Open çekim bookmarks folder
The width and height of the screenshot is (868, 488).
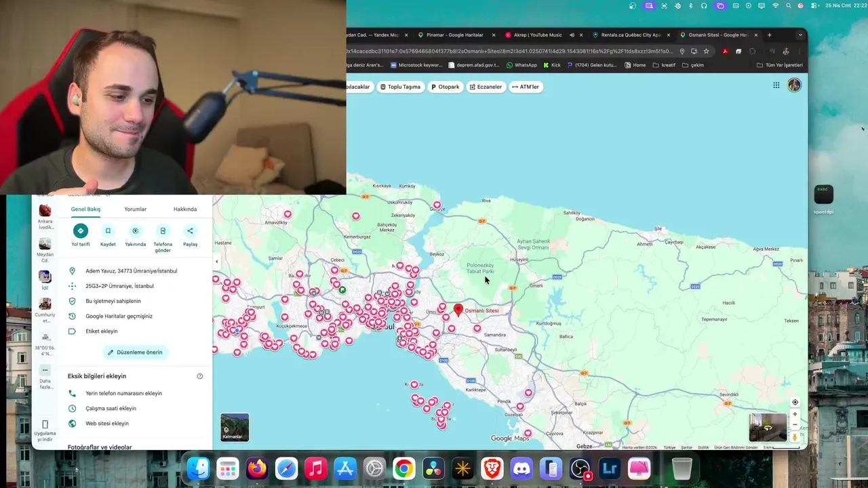pos(693,65)
